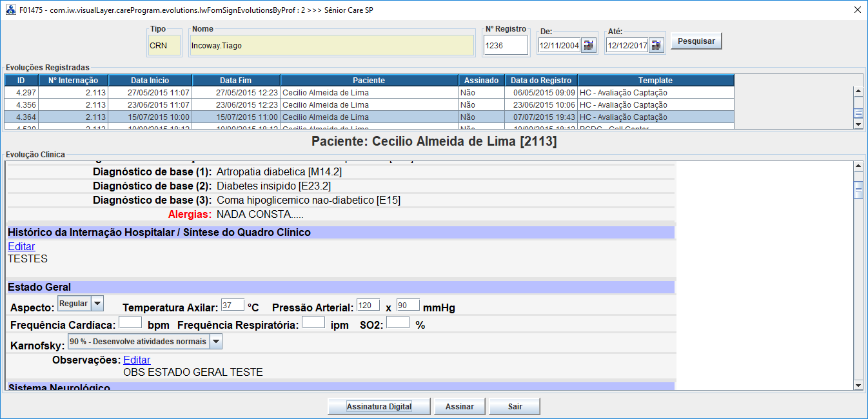Image resolution: width=868 pixels, height=419 pixels.
Task: Expand the Aspecto dropdown
Action: coord(97,303)
